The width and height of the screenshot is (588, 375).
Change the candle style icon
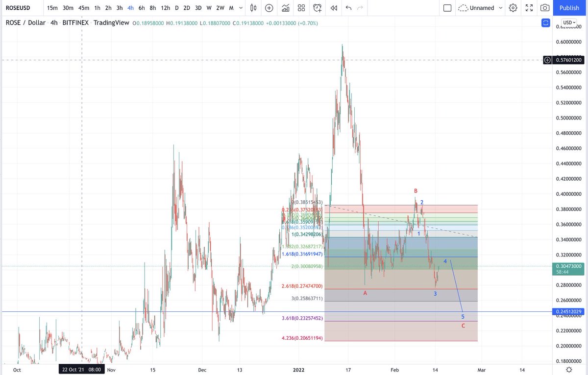click(253, 8)
